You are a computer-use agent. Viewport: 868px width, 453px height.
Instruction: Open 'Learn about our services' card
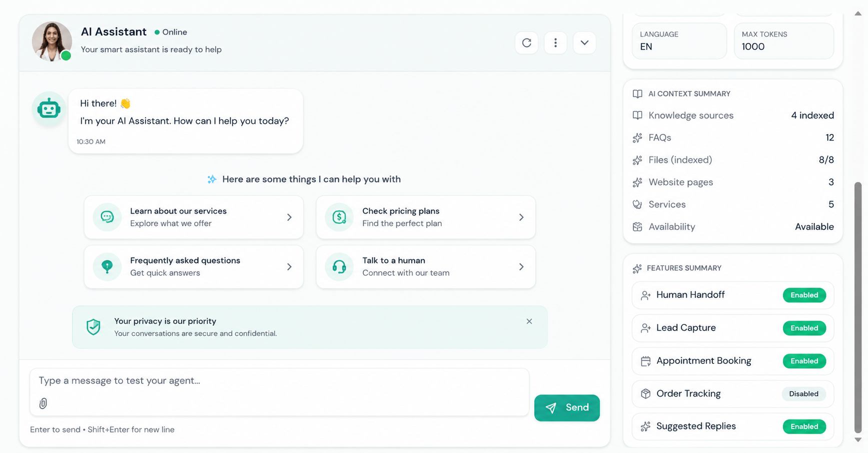pos(194,217)
